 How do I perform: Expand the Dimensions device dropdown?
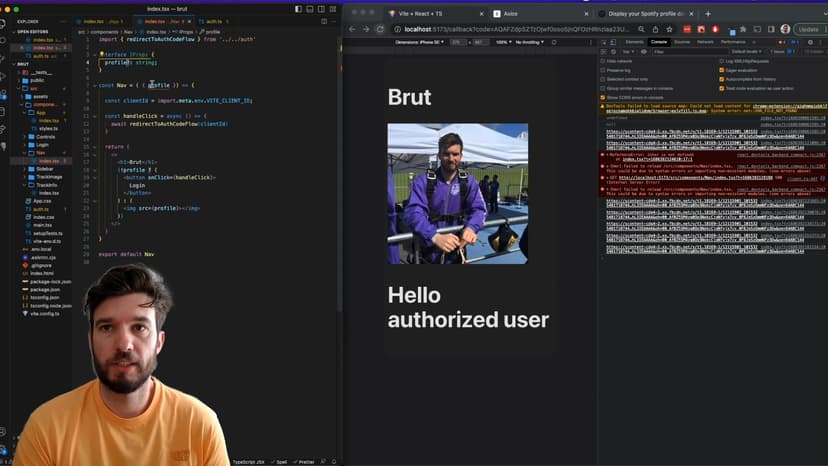point(419,42)
